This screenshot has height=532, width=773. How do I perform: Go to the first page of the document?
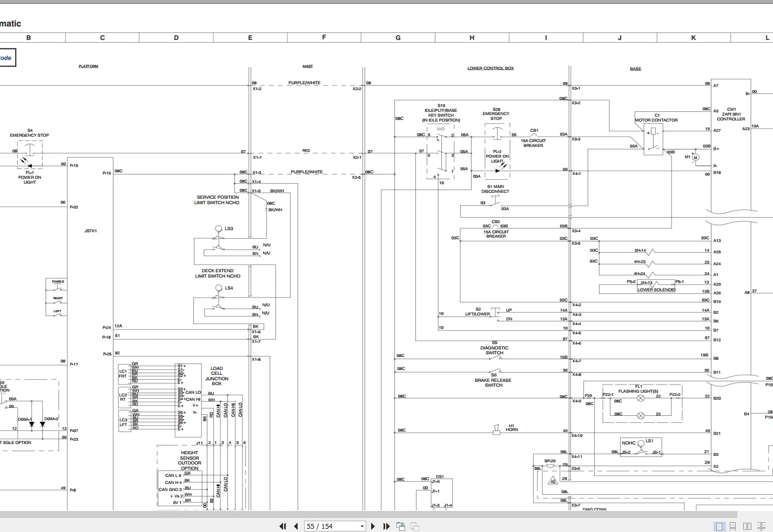pyautogui.click(x=283, y=526)
